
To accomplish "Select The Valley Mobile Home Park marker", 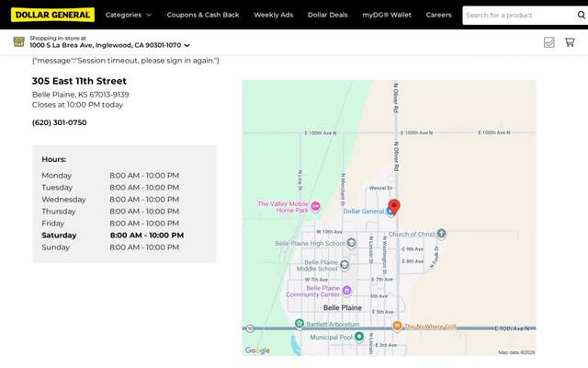I will tap(316, 206).
